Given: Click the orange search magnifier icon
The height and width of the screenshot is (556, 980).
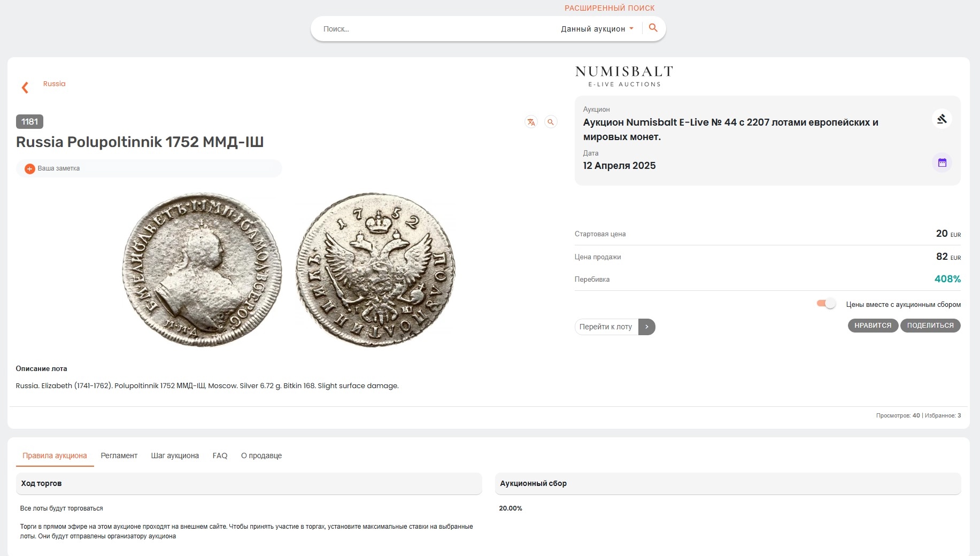Looking at the screenshot, I should coord(653,28).
